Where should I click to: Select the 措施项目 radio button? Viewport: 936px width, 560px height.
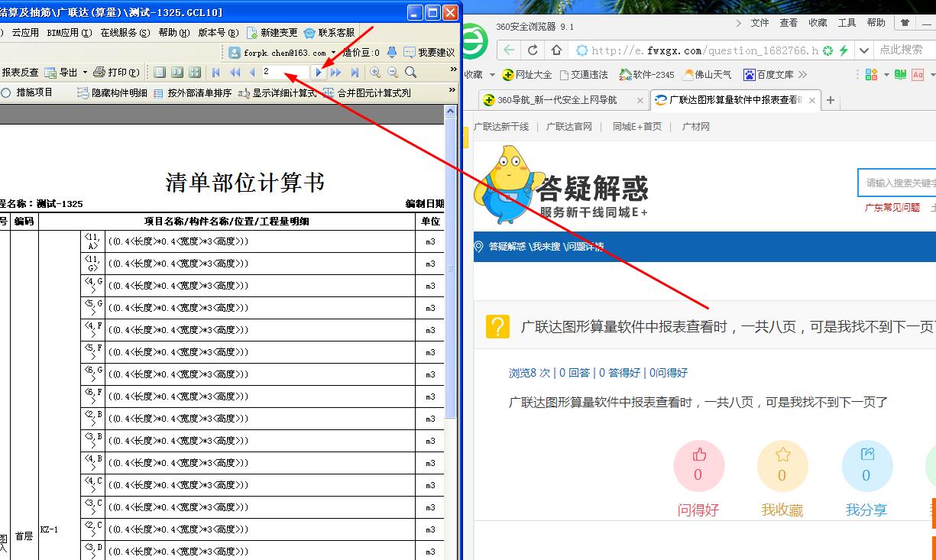6,92
